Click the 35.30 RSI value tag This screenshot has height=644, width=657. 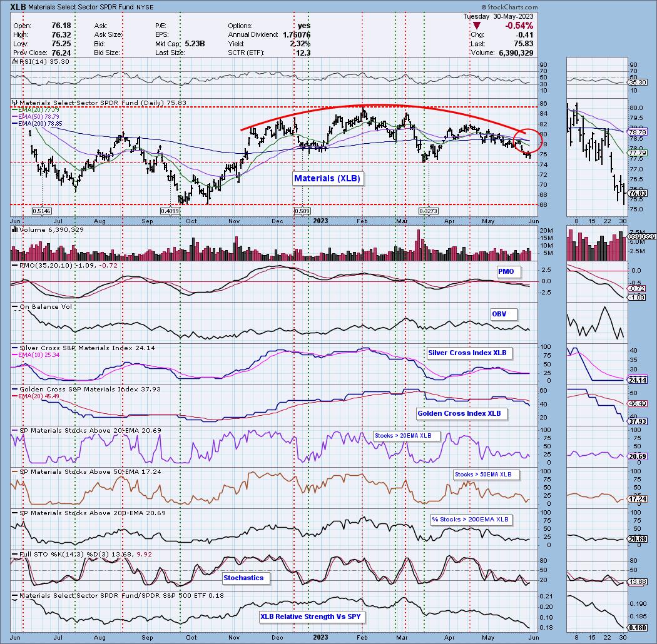click(638, 83)
